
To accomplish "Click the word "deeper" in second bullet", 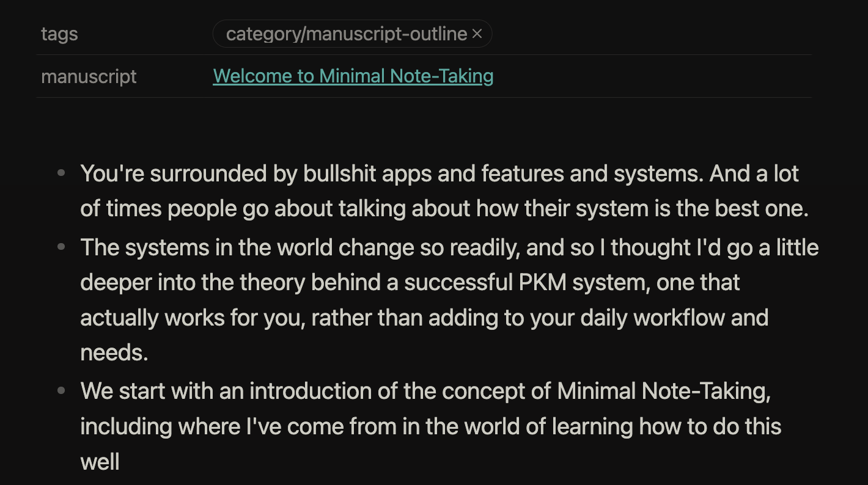I will (x=116, y=283).
